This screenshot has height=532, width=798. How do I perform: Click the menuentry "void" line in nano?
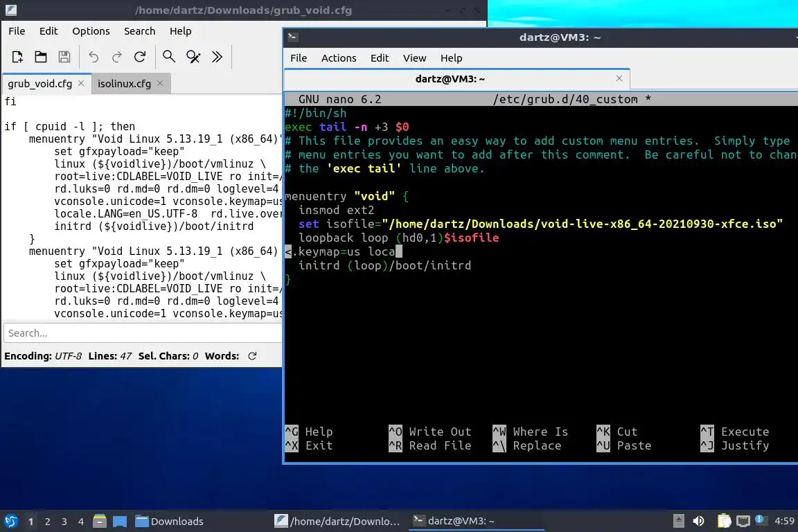click(x=346, y=196)
